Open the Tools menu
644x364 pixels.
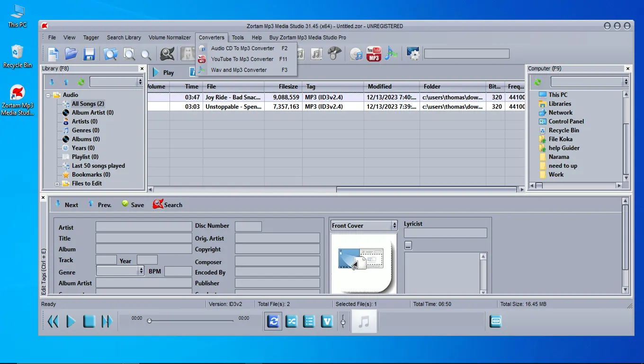pos(238,37)
